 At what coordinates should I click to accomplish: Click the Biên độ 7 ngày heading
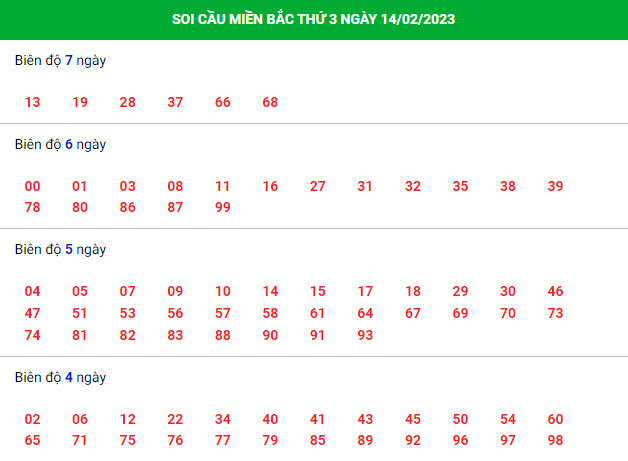pos(60,60)
